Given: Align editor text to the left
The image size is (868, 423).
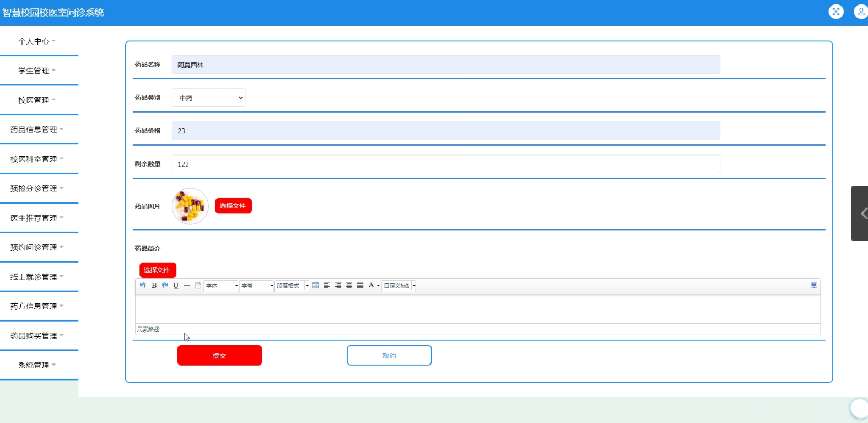Looking at the screenshot, I should [327, 286].
